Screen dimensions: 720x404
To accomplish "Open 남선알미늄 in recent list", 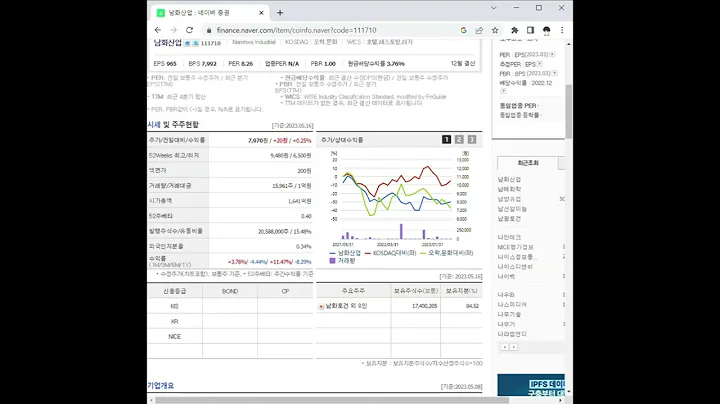I will tap(512, 209).
